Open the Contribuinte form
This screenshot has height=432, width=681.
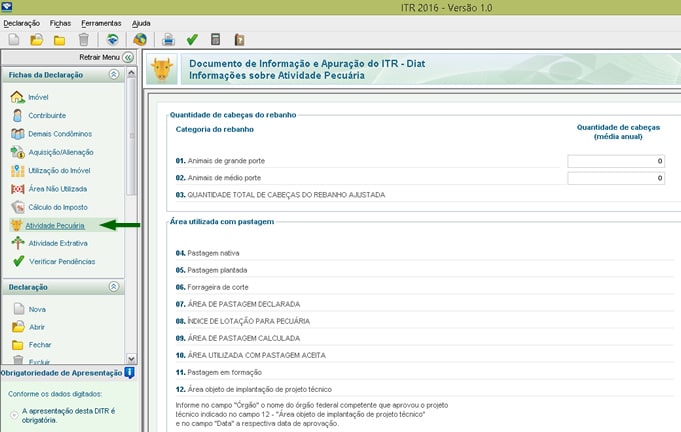(47, 115)
